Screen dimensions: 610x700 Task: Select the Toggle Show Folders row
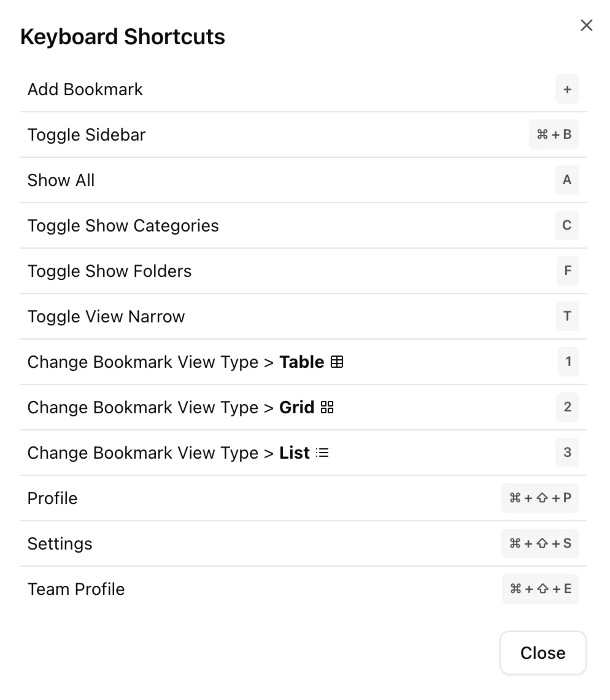click(x=303, y=271)
